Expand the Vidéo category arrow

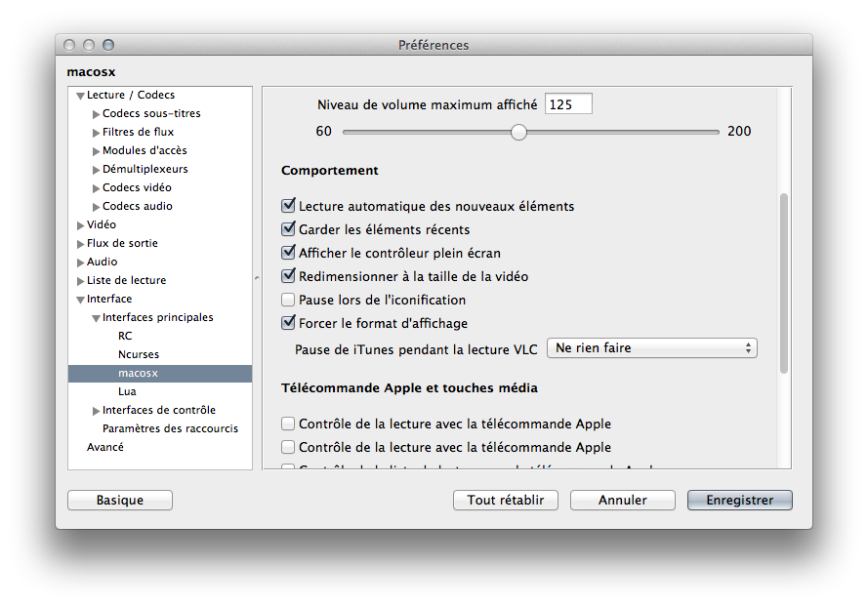(80, 225)
